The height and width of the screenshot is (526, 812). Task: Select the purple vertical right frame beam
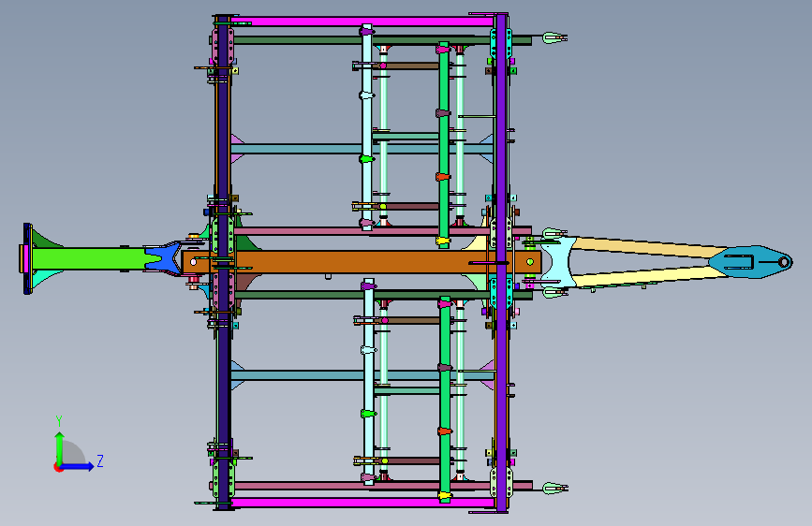coord(501,262)
